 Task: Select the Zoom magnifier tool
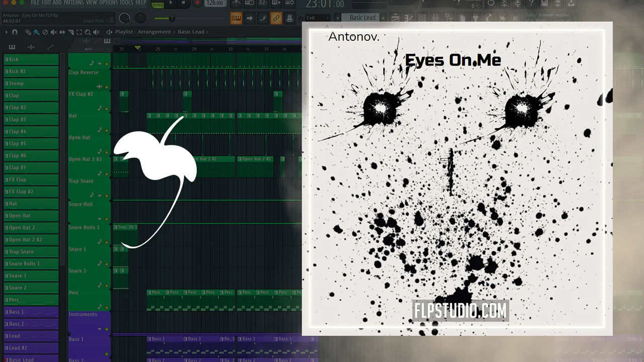87,32
